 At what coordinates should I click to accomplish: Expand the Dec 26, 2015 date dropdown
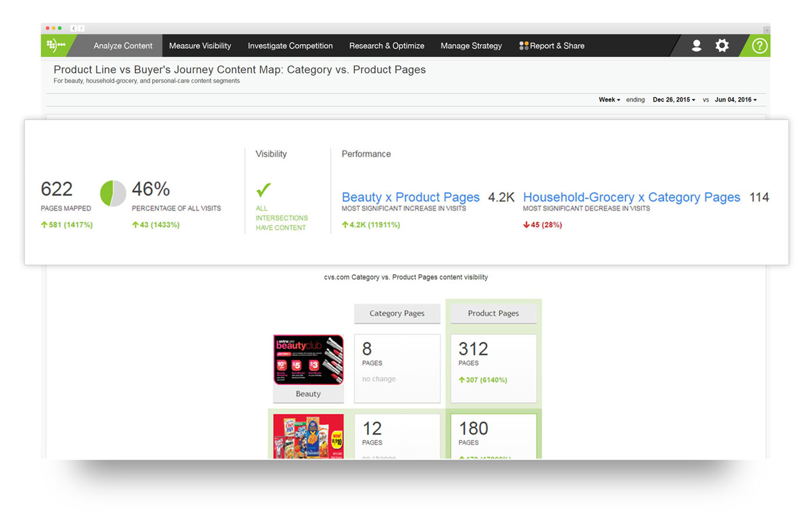674,100
